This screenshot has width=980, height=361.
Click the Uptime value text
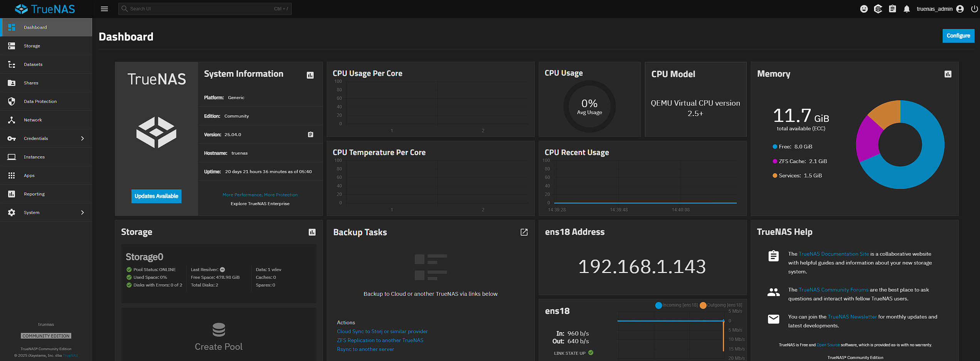click(268, 172)
